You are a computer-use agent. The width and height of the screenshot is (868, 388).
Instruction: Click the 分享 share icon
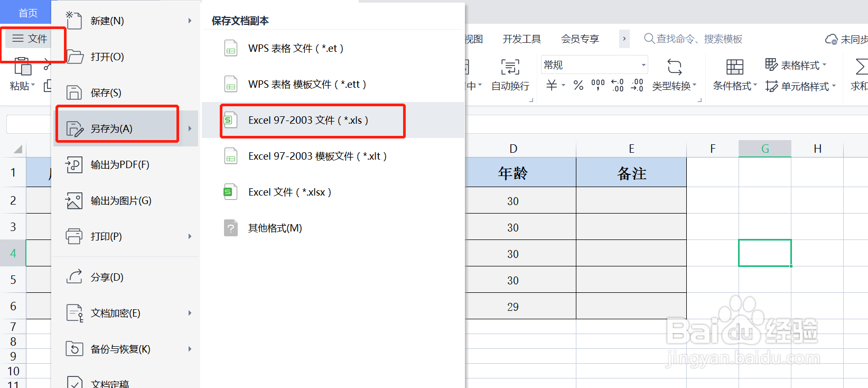(74, 276)
